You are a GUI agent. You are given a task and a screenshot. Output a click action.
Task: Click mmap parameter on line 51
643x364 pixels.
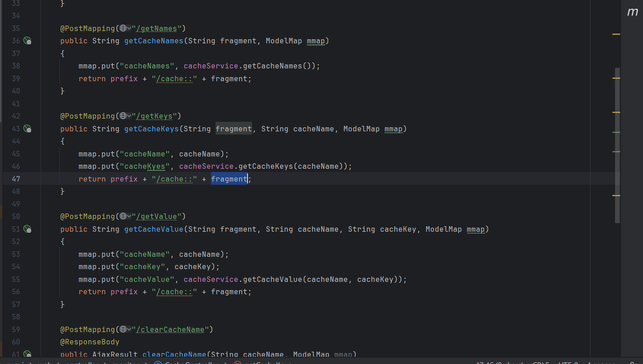point(476,229)
